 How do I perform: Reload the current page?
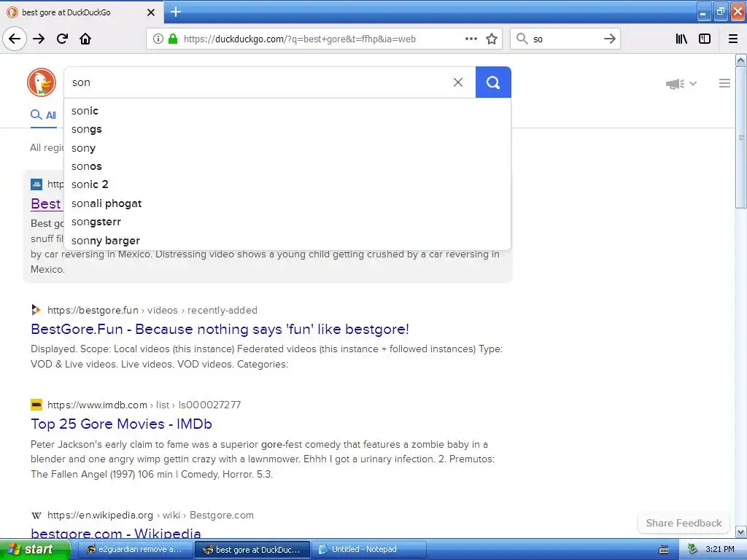click(62, 39)
